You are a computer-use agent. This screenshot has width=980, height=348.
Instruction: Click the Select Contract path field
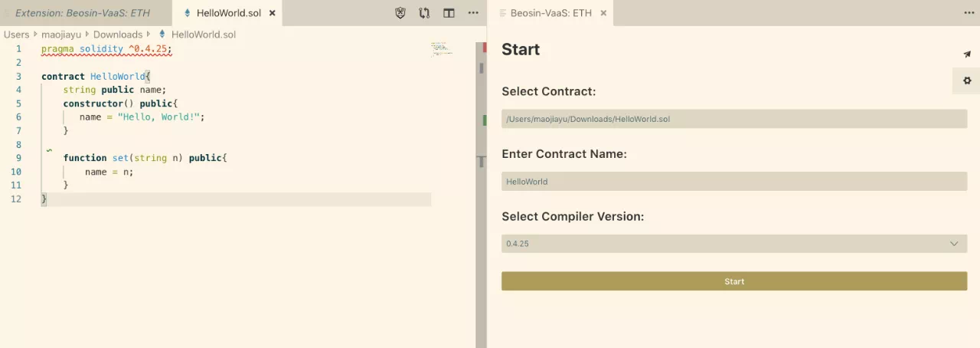tap(734, 119)
